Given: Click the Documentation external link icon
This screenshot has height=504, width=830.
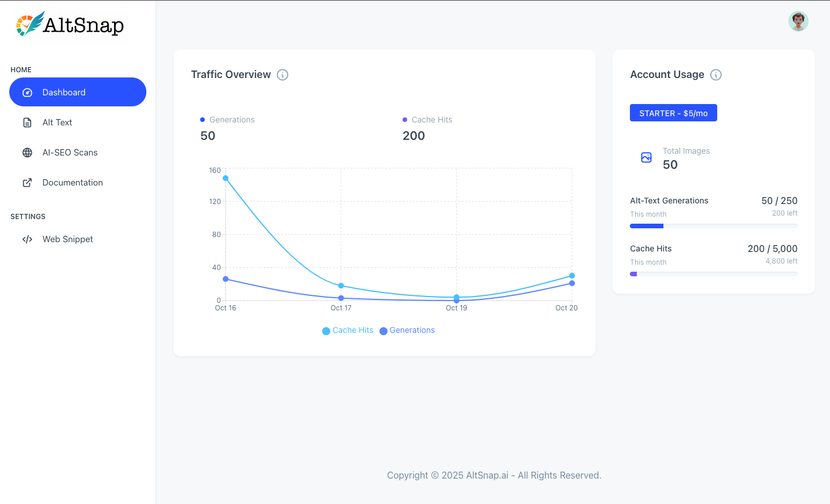Looking at the screenshot, I should point(27,183).
